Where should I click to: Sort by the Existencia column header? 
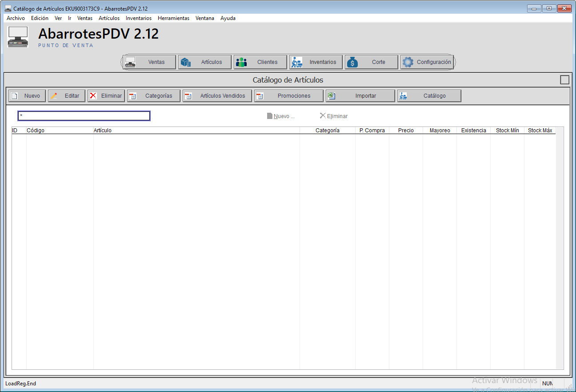point(474,131)
